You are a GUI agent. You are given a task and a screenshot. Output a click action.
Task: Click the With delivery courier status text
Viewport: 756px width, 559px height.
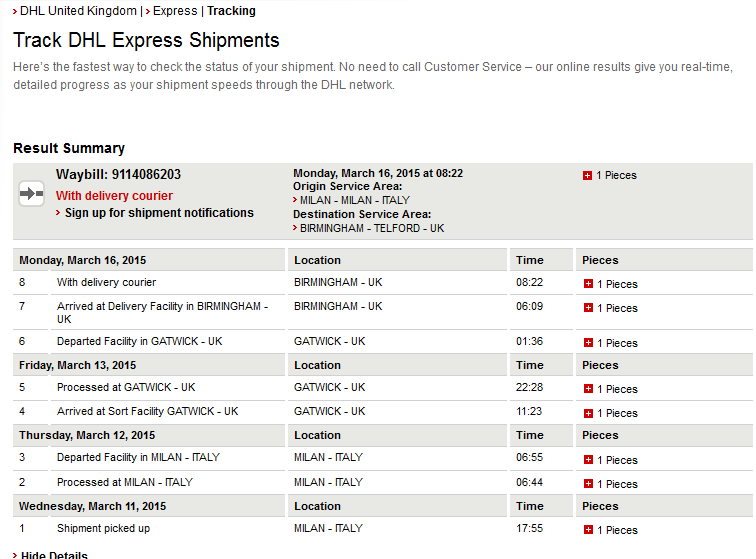[x=114, y=196]
